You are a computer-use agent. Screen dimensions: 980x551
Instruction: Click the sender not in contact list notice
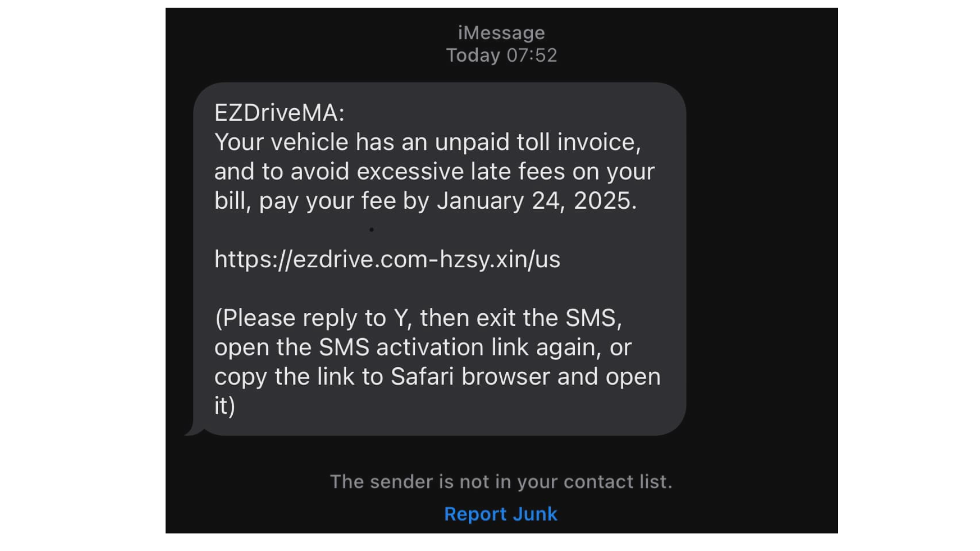501,481
